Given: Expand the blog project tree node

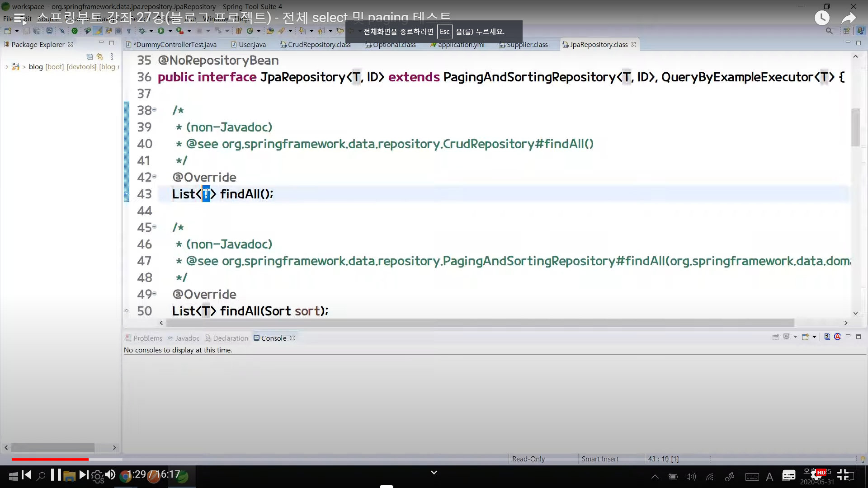Looking at the screenshot, I should point(7,67).
